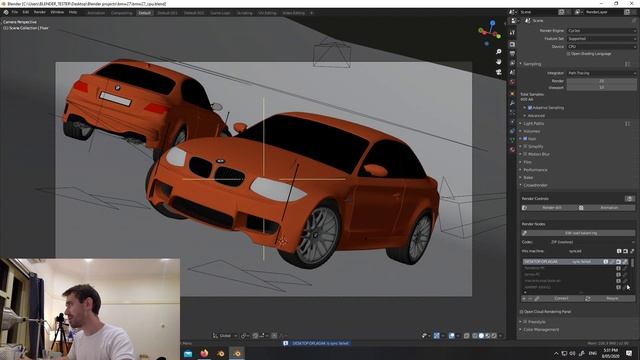Open the Output properties tab
The image size is (640, 360).
point(513,53)
